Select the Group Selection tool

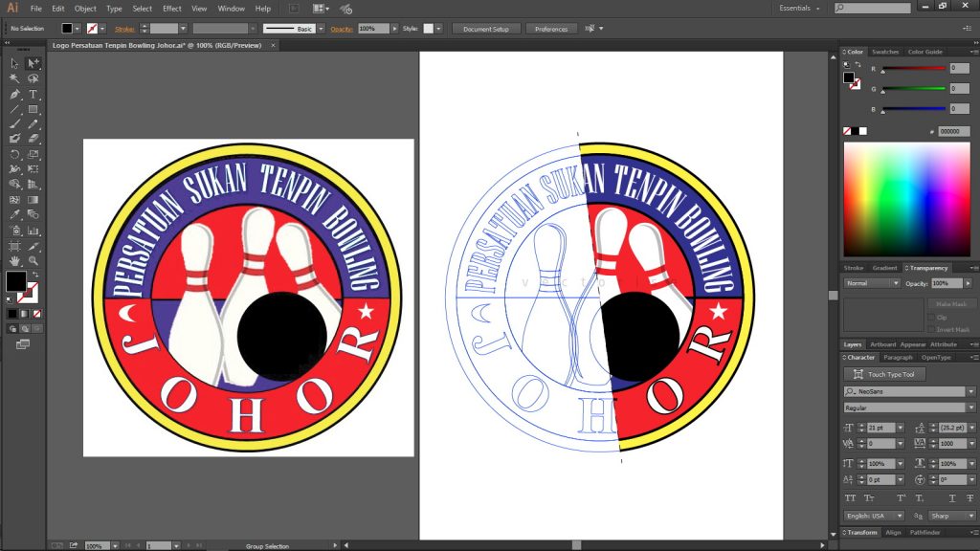[x=33, y=64]
